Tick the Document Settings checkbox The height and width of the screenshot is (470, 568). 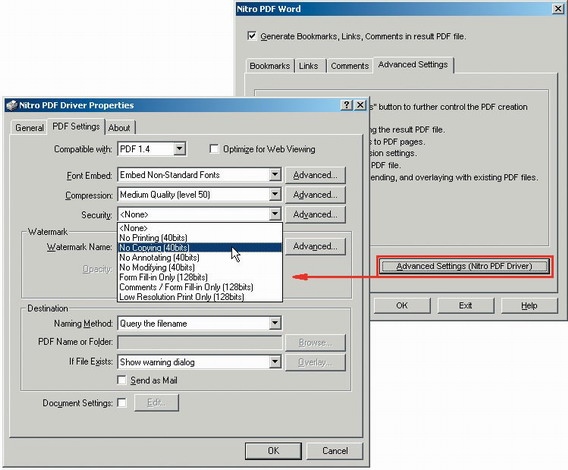122,403
